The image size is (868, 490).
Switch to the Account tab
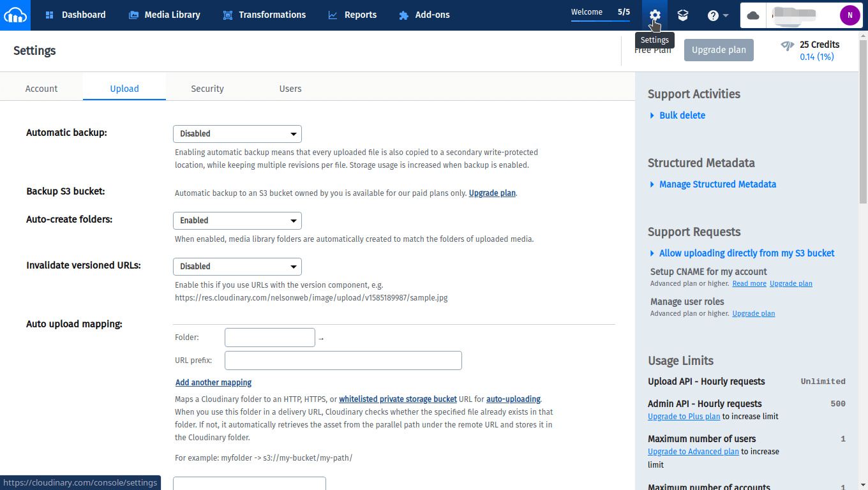coord(41,88)
